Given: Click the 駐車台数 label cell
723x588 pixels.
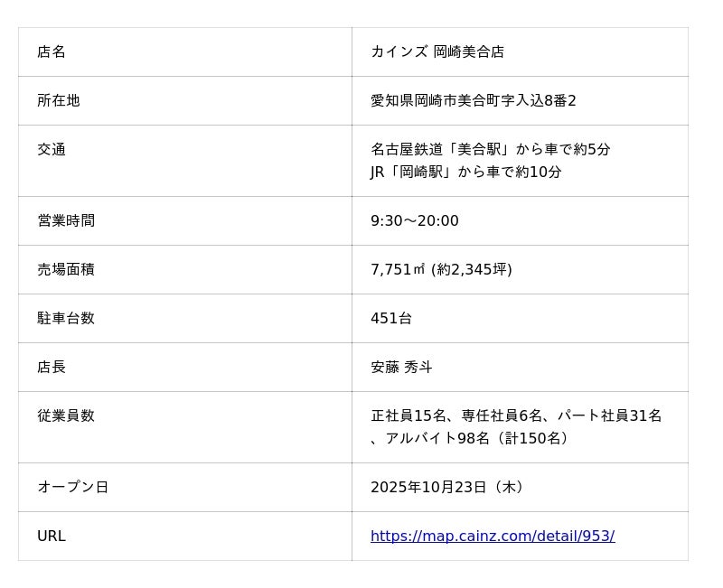Looking at the screenshot, I should (x=66, y=318).
